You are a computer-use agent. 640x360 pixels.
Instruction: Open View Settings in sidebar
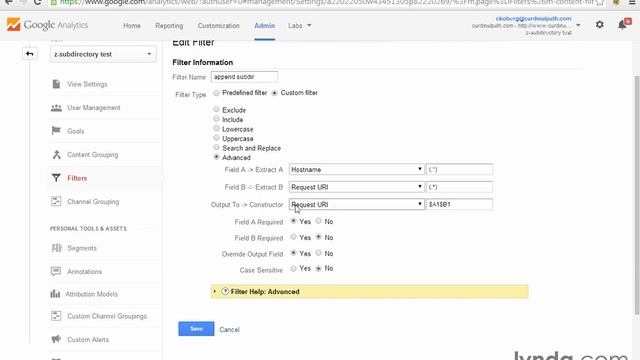coord(87,84)
